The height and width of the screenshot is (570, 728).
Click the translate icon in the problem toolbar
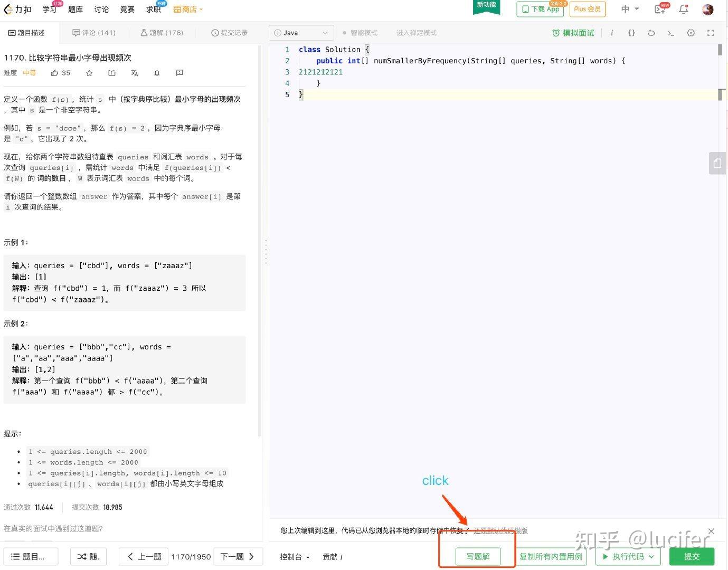click(134, 73)
